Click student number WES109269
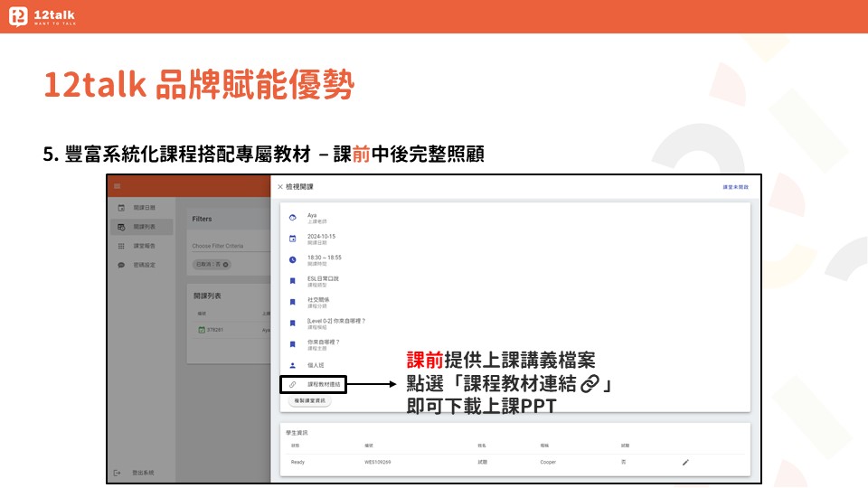 378,462
